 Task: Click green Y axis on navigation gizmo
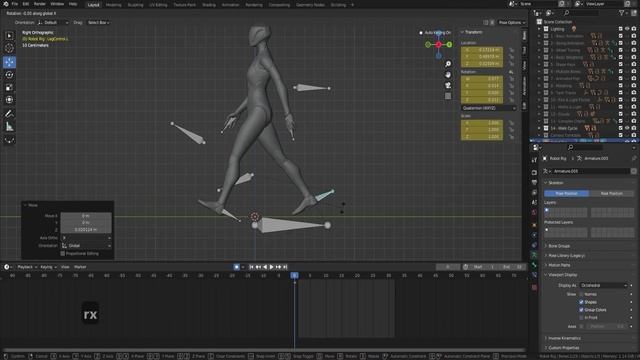449,44
